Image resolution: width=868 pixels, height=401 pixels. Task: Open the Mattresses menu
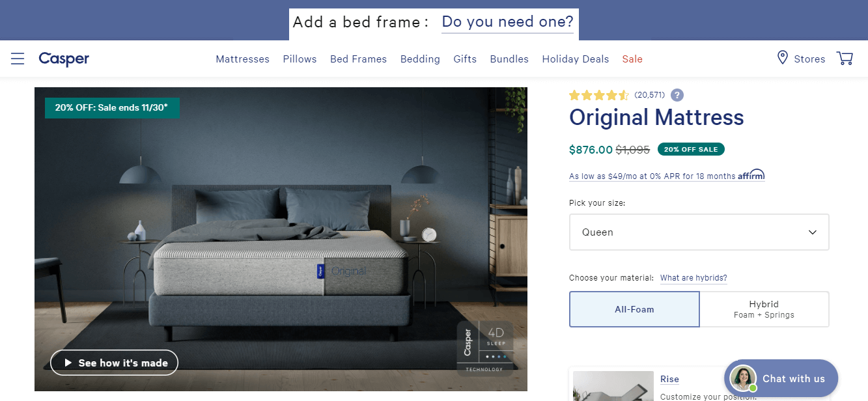pyautogui.click(x=242, y=59)
